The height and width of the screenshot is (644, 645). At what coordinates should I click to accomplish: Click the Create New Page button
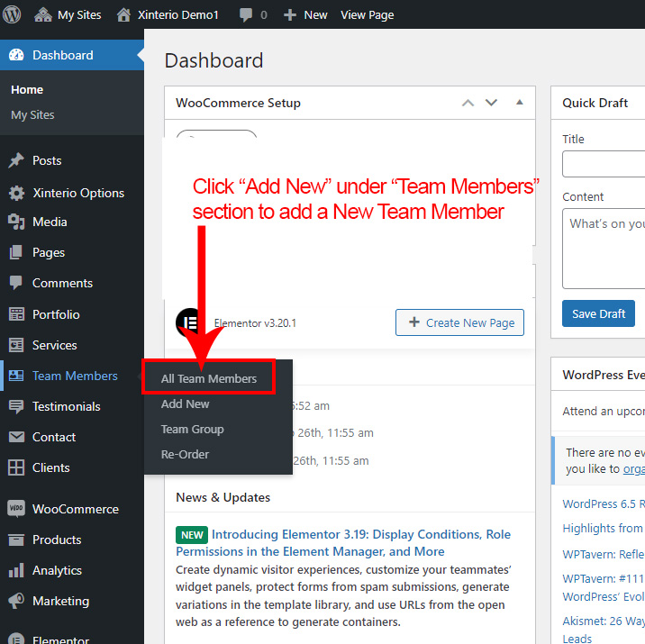pos(459,322)
